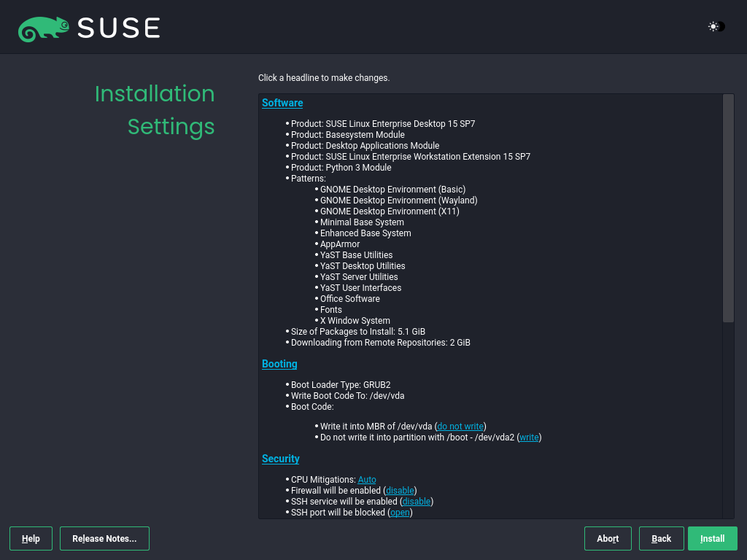Click the vertical scrollbar thumb

727,208
